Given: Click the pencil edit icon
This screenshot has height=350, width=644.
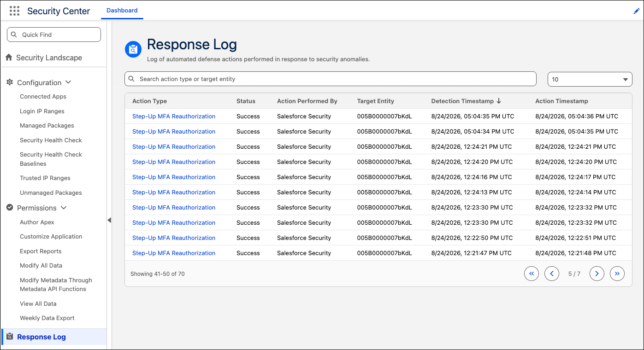Looking at the screenshot, I should tap(637, 11).
